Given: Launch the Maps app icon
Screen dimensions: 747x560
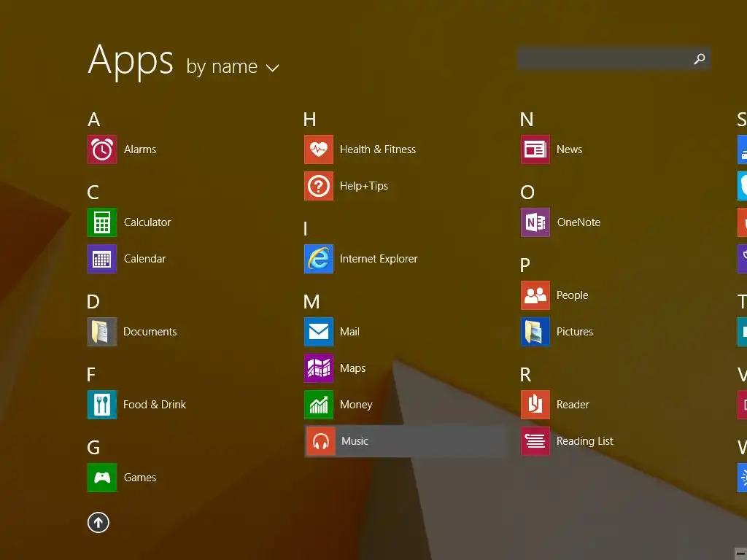Looking at the screenshot, I should point(319,368).
